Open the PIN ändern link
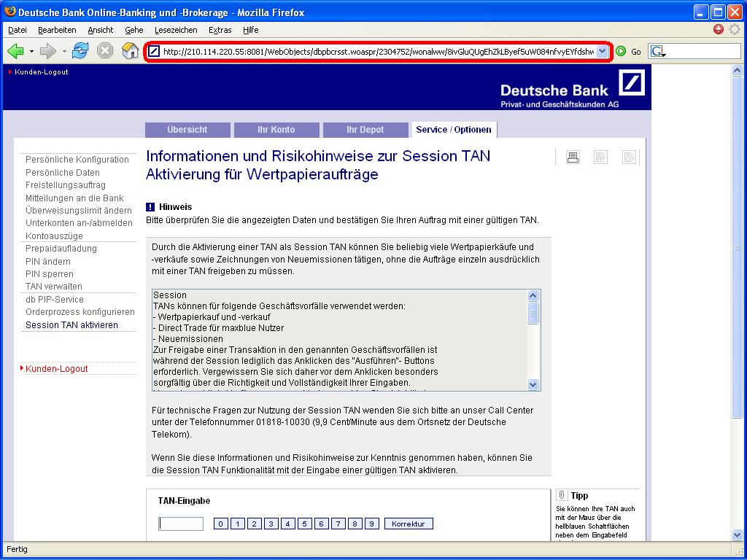747x560 pixels. [x=48, y=262]
